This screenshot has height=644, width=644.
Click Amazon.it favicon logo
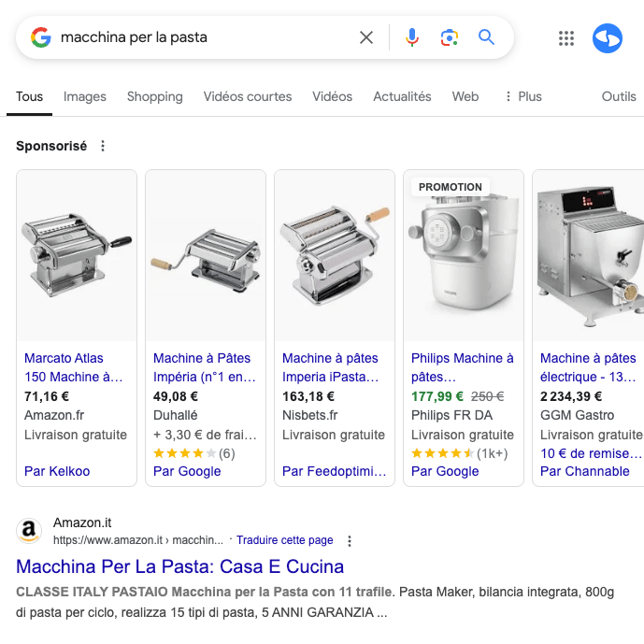point(29,531)
